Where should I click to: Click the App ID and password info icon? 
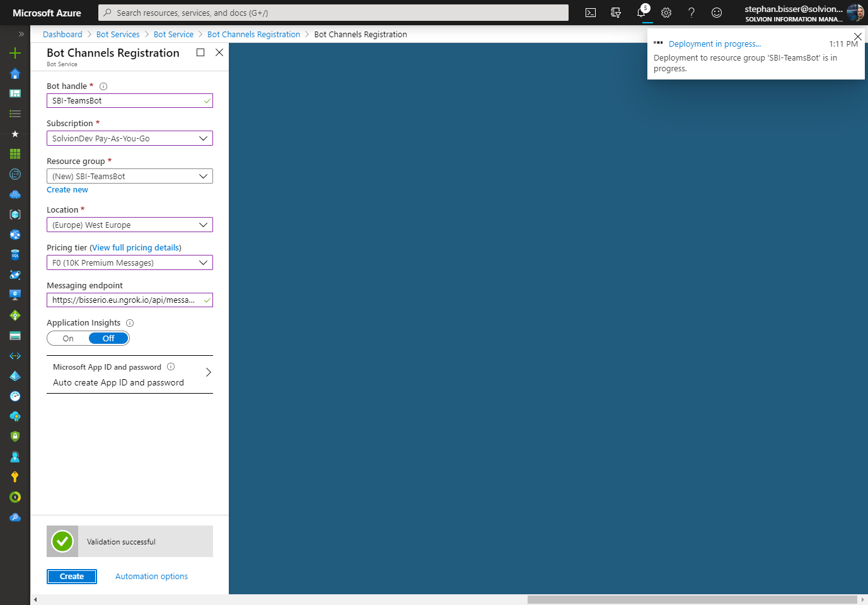(171, 367)
